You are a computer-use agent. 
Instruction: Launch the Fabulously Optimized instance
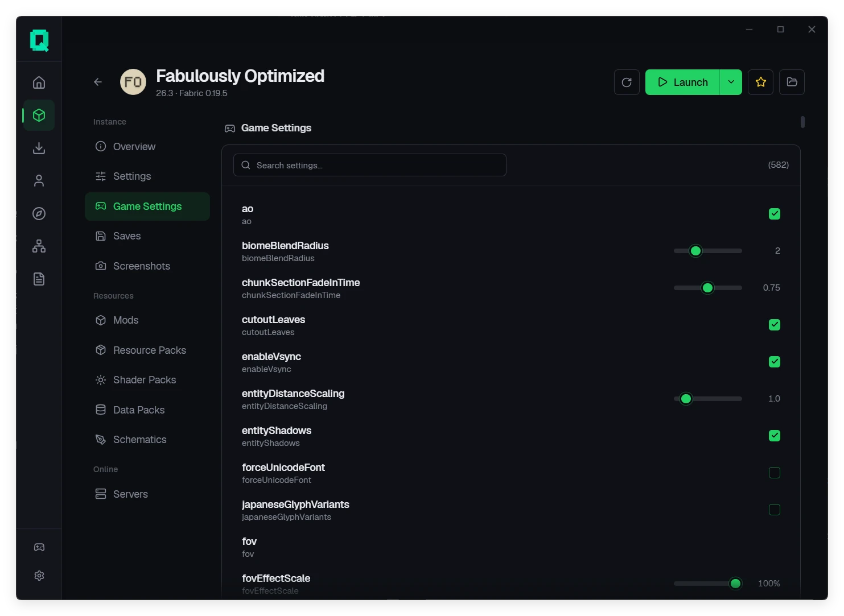[682, 82]
